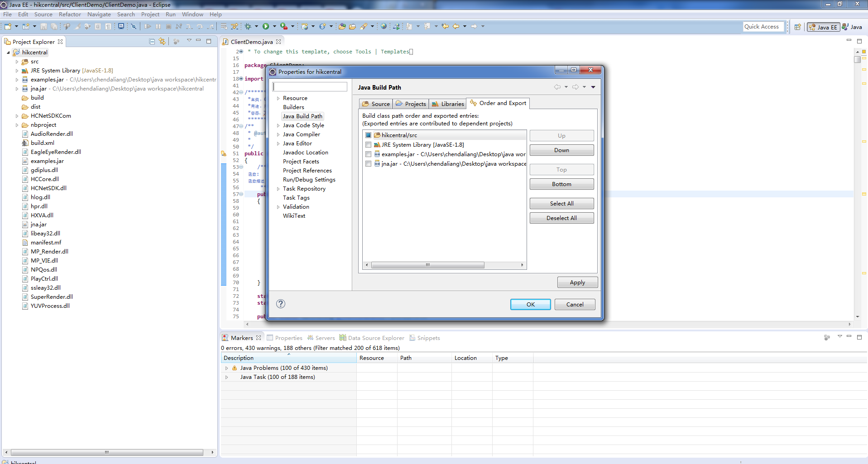
Task: Click the Back navigation arrow in toolbar
Action: point(456,26)
